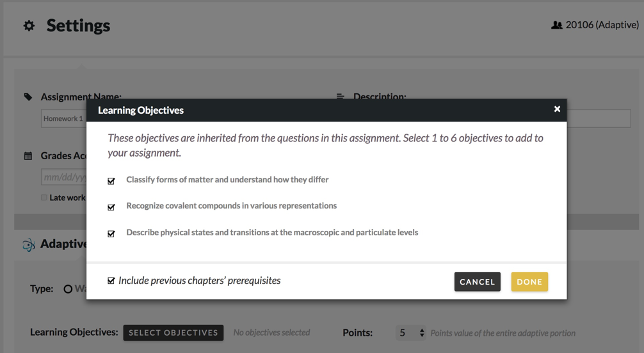Click the Adaptive atom icon

click(x=28, y=244)
